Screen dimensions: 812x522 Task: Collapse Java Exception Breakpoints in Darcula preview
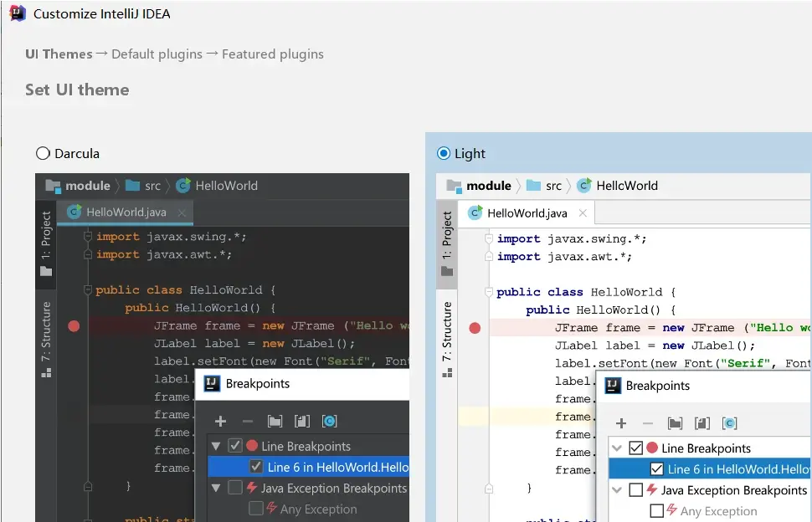pyautogui.click(x=217, y=488)
